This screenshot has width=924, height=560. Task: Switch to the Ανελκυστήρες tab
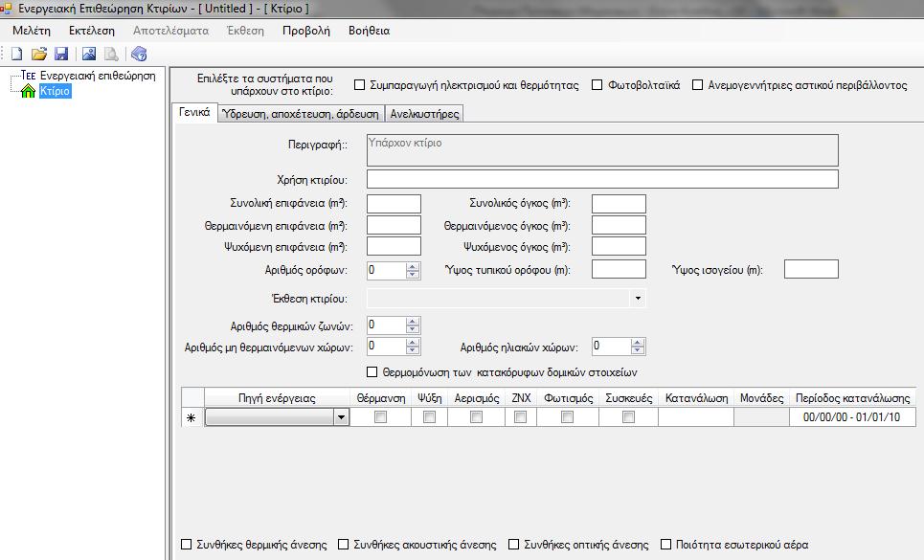(x=424, y=114)
